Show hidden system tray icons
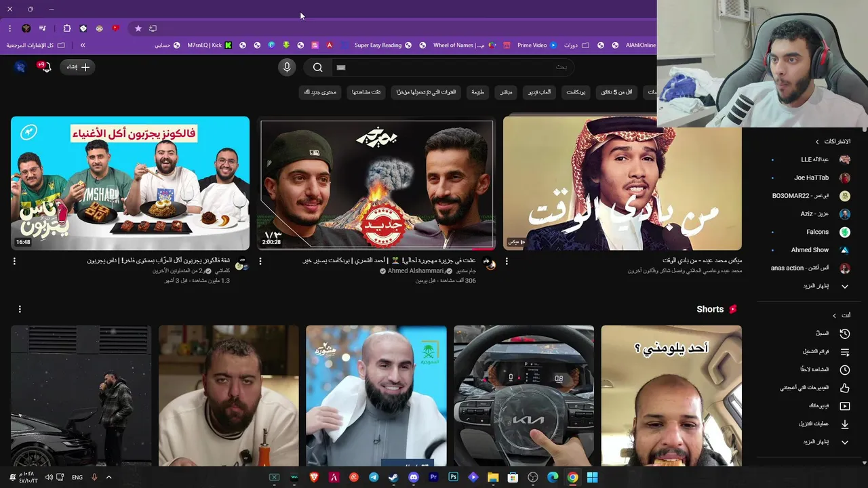Image resolution: width=868 pixels, height=488 pixels. (x=108, y=477)
